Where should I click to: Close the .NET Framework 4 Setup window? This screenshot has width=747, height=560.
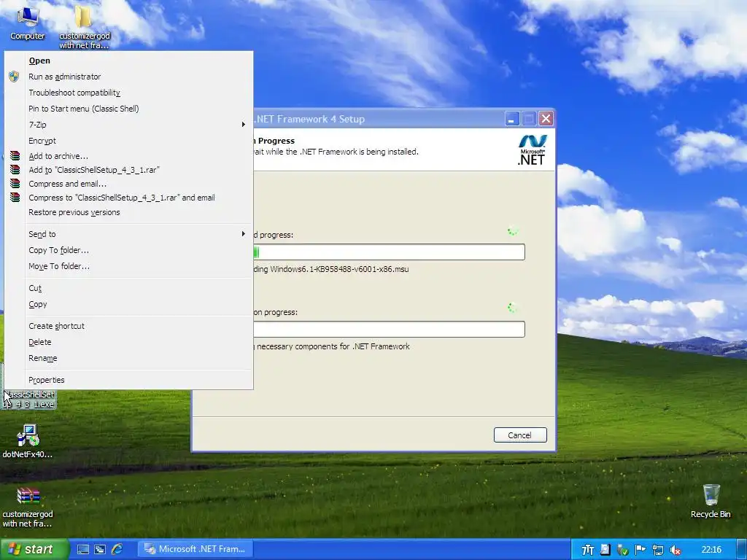point(546,119)
